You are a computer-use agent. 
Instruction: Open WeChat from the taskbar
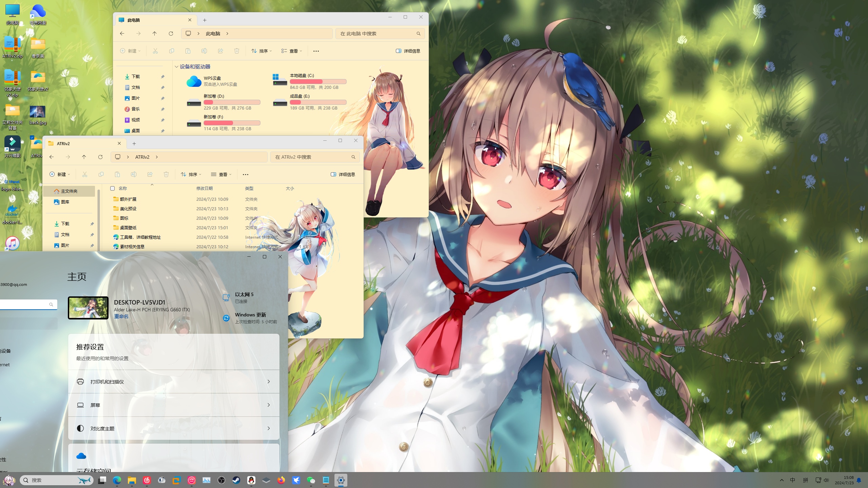pyautogui.click(x=311, y=480)
